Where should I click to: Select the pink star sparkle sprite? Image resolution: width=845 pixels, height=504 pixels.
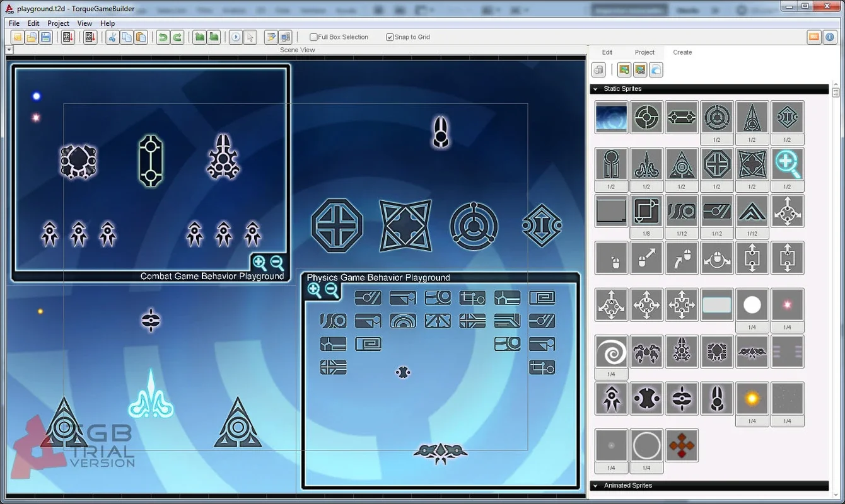click(787, 305)
